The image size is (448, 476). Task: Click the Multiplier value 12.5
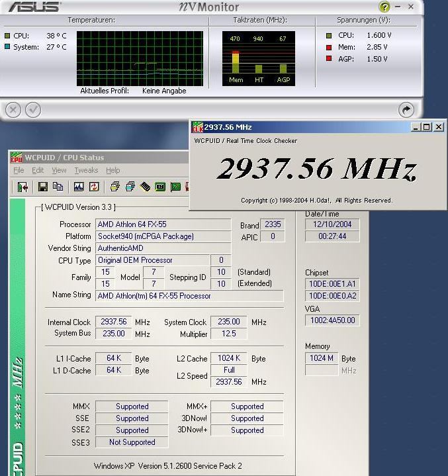(228, 334)
